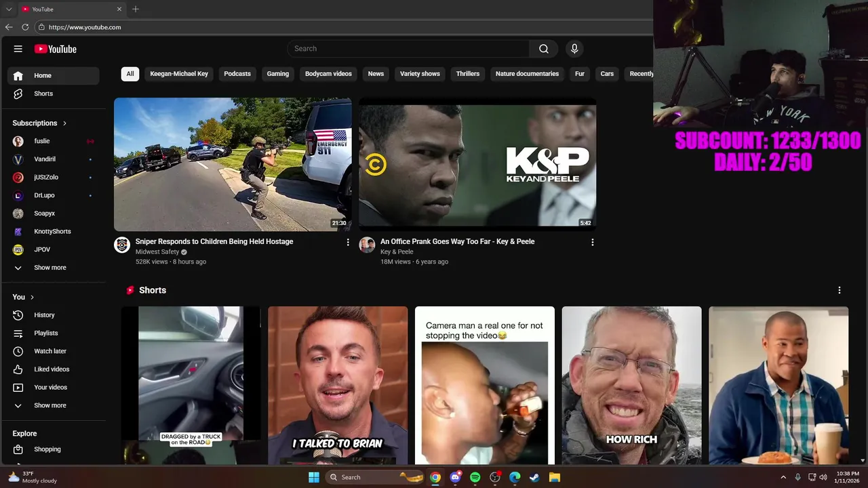
Task: Show hidden system tray icons
Action: (x=783, y=477)
